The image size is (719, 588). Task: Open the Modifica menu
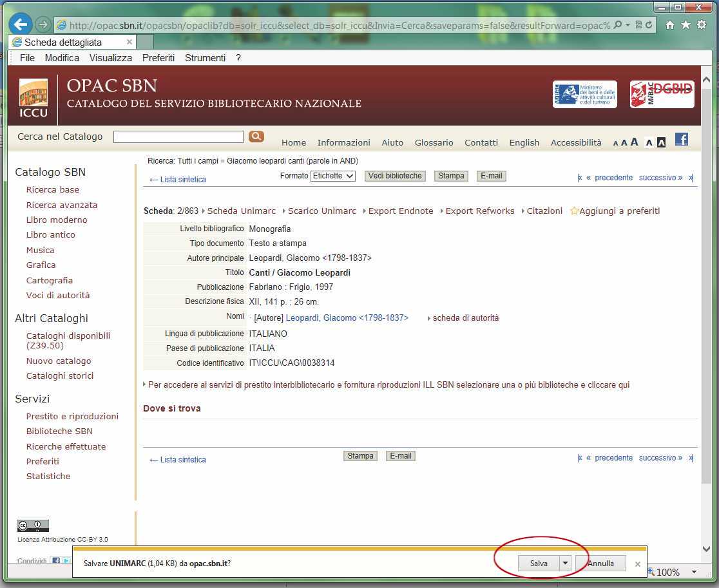click(x=62, y=58)
